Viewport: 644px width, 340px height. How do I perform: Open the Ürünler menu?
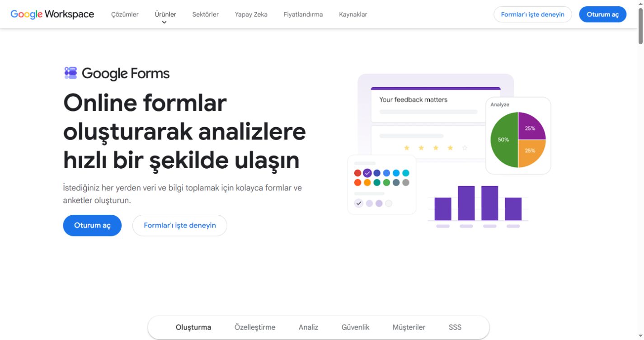tap(165, 14)
